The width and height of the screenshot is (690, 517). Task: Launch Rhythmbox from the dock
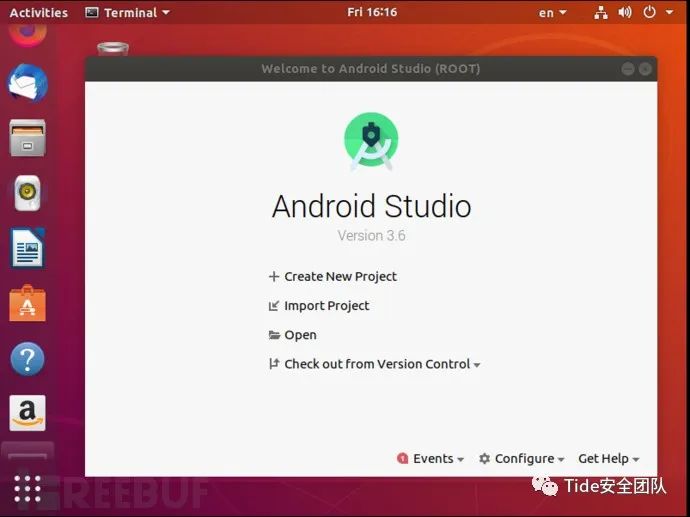(x=27, y=193)
